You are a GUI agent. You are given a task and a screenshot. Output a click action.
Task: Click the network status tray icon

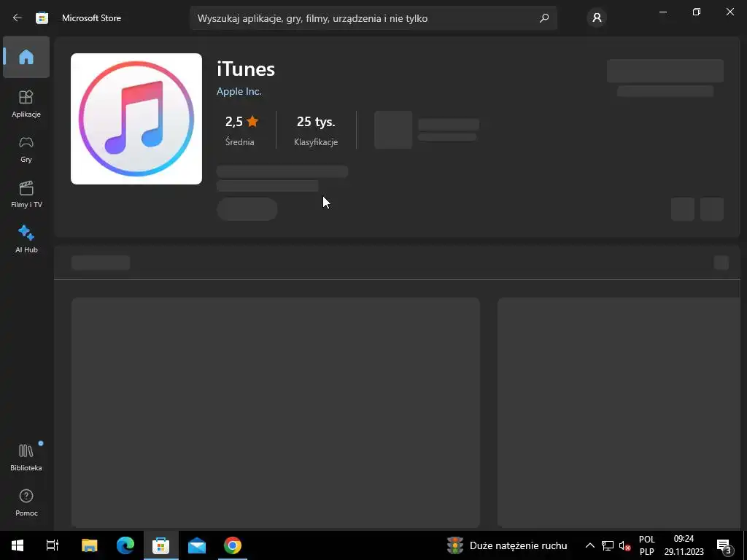(x=608, y=545)
